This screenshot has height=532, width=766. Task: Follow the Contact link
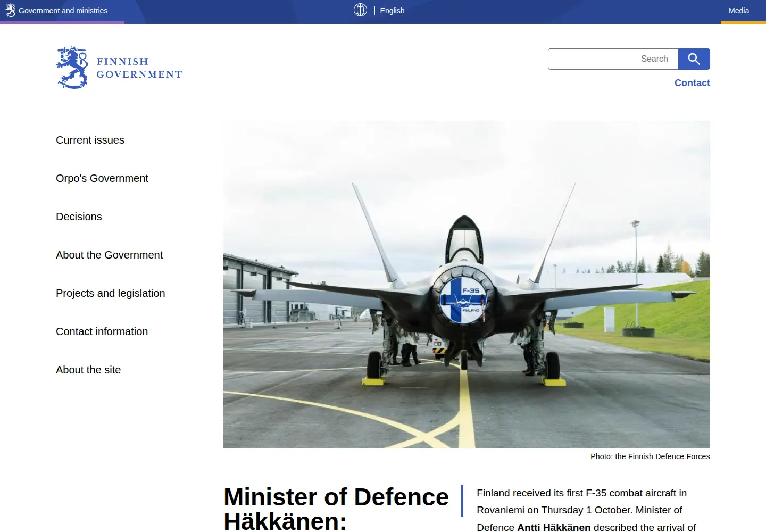click(x=692, y=83)
